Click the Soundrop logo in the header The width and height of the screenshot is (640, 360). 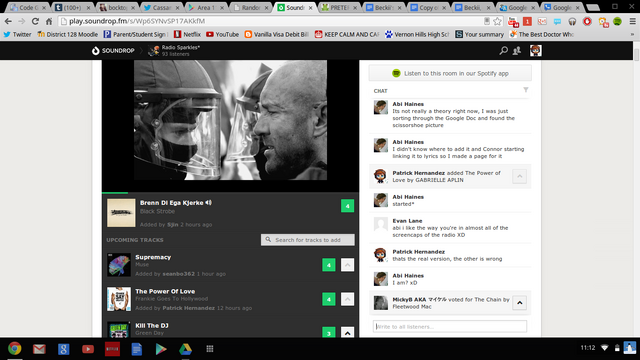pyautogui.click(x=113, y=51)
